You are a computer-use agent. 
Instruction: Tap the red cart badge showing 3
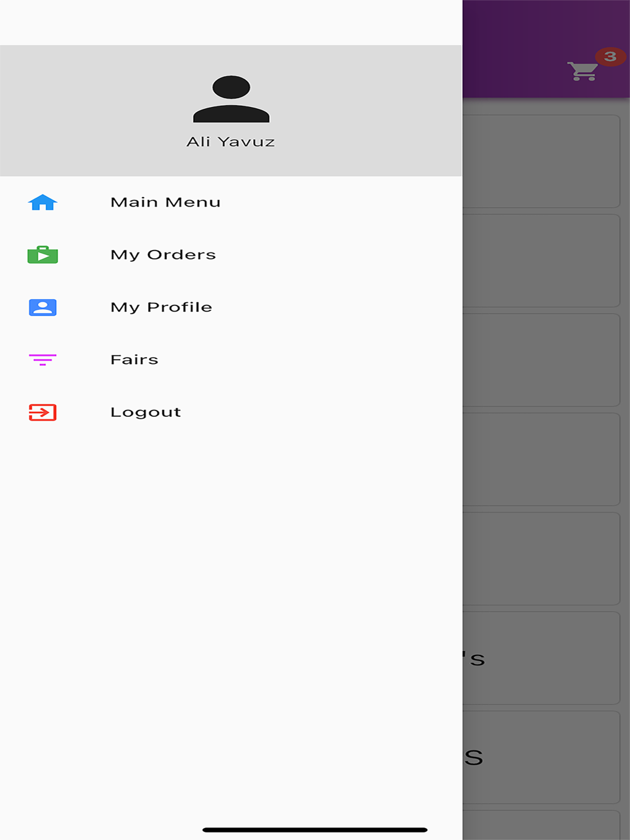pos(610,57)
